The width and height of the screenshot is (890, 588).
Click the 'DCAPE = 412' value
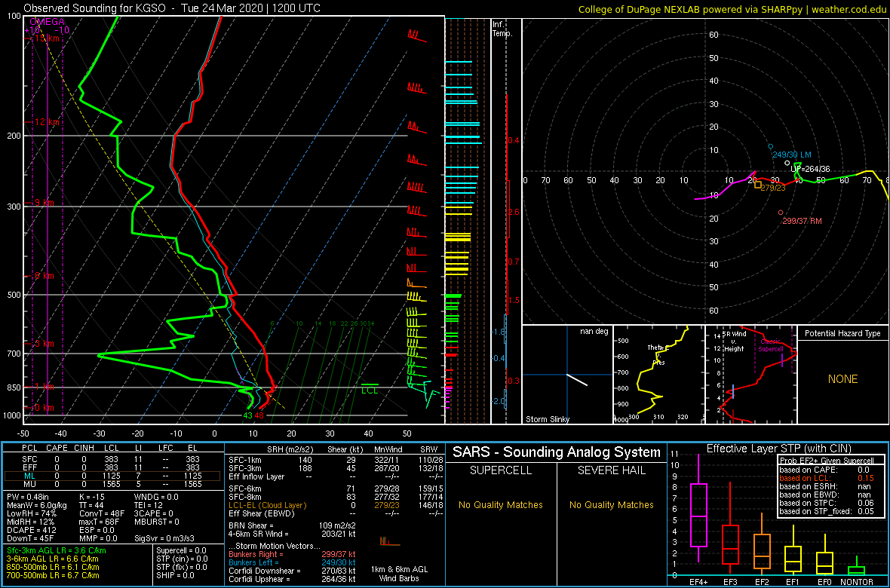(31, 529)
